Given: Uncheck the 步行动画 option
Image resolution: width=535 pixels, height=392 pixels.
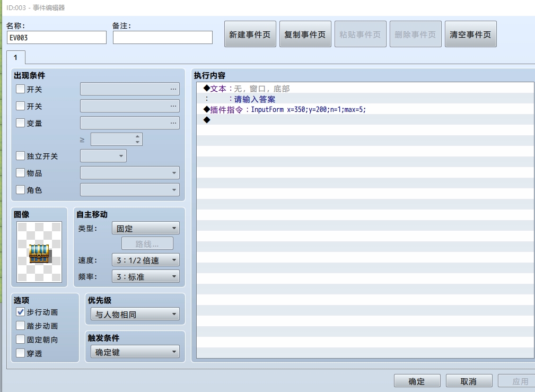Looking at the screenshot, I should 21,312.
